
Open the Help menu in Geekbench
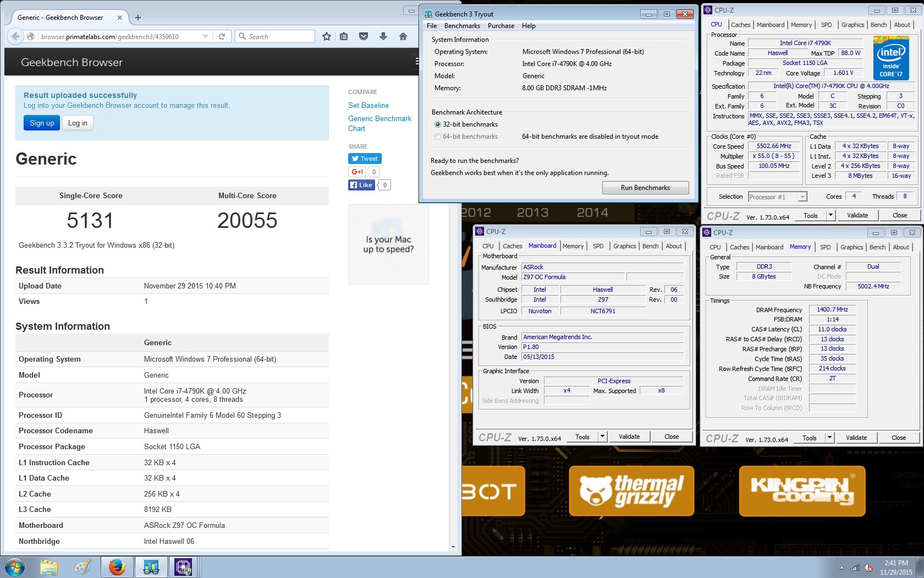529,26
